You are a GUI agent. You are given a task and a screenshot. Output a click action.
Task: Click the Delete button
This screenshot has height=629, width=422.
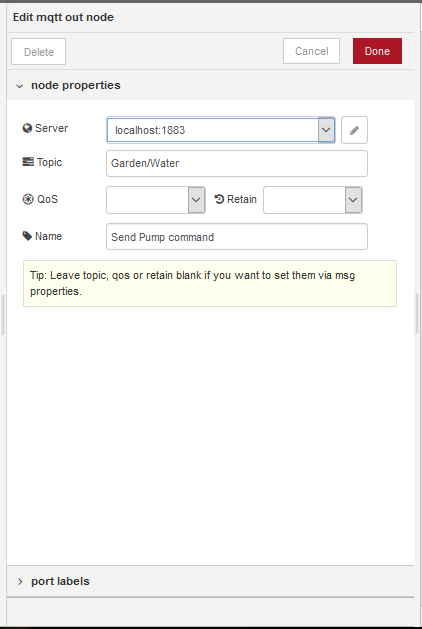tap(39, 52)
